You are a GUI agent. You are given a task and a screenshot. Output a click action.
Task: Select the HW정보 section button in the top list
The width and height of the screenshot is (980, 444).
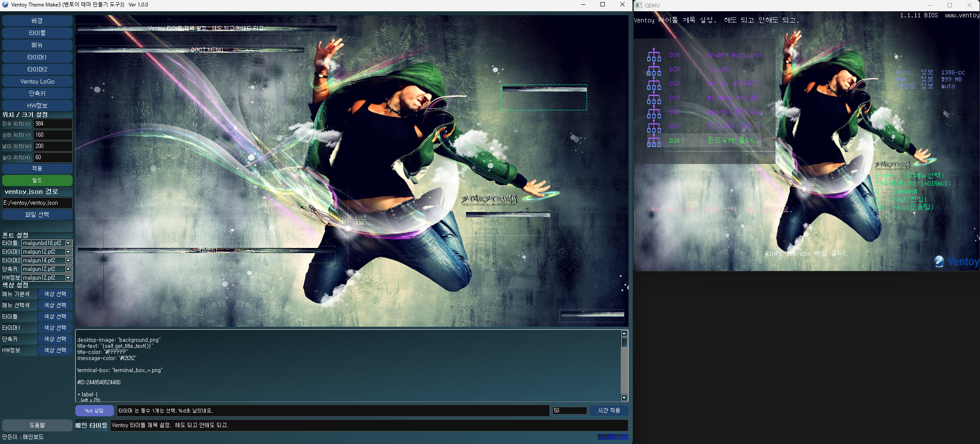tap(37, 106)
